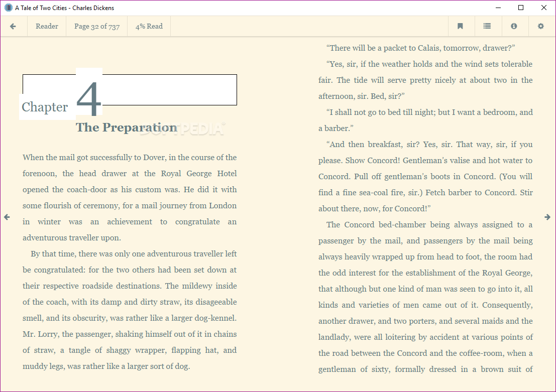Select the Reader toolbar label

click(x=47, y=26)
